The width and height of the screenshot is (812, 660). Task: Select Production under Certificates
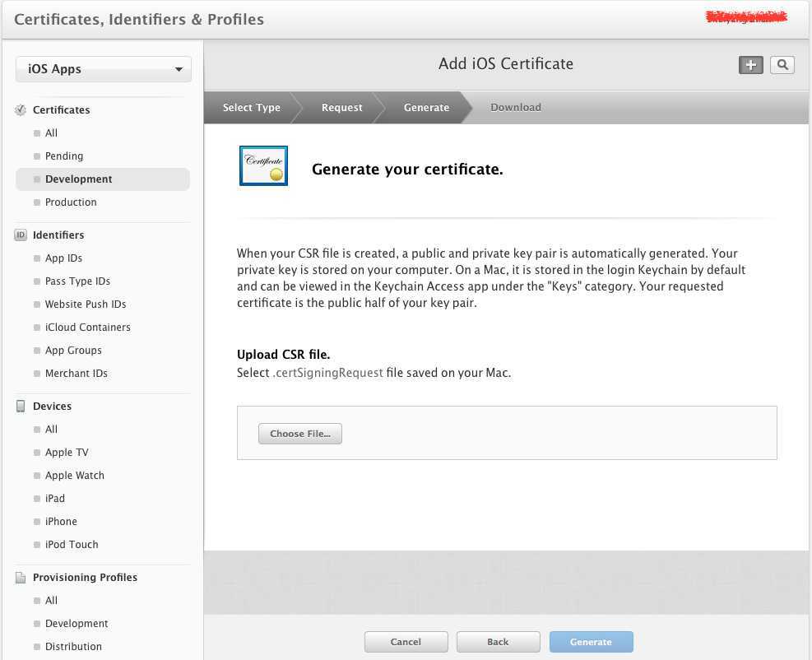[x=71, y=202]
